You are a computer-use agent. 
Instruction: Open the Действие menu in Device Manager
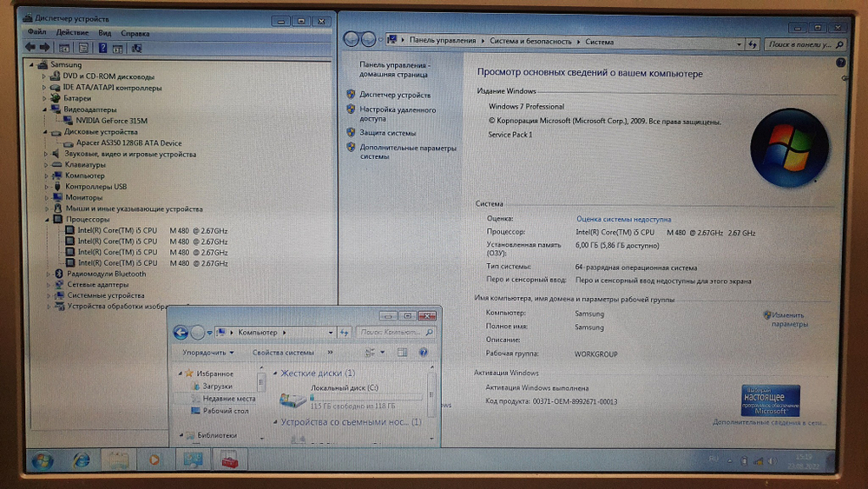[x=72, y=33]
